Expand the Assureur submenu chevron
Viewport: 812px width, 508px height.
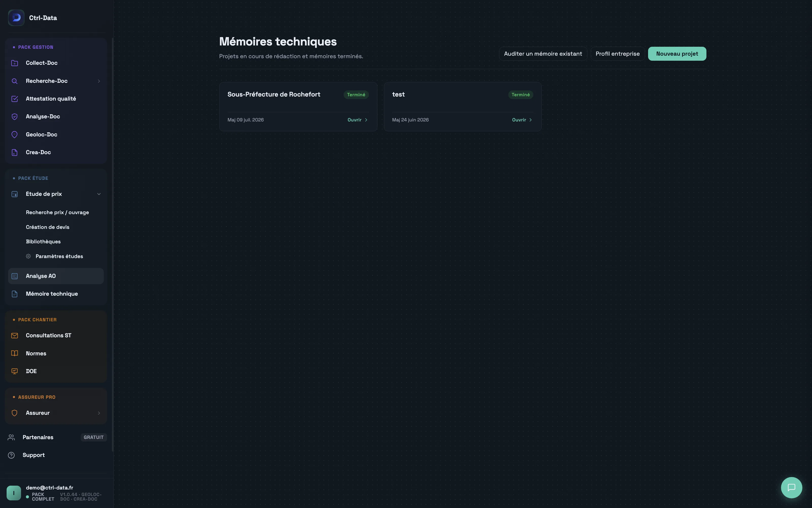[x=99, y=413]
